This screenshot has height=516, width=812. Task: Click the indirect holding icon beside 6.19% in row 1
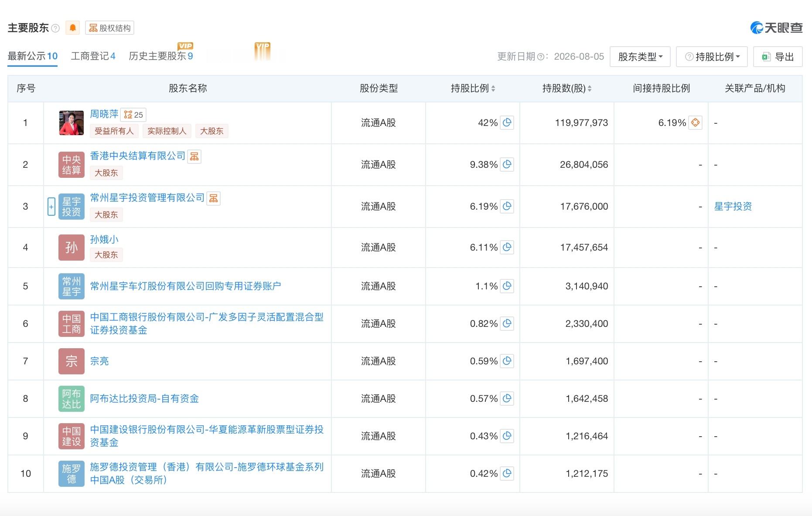tap(696, 122)
